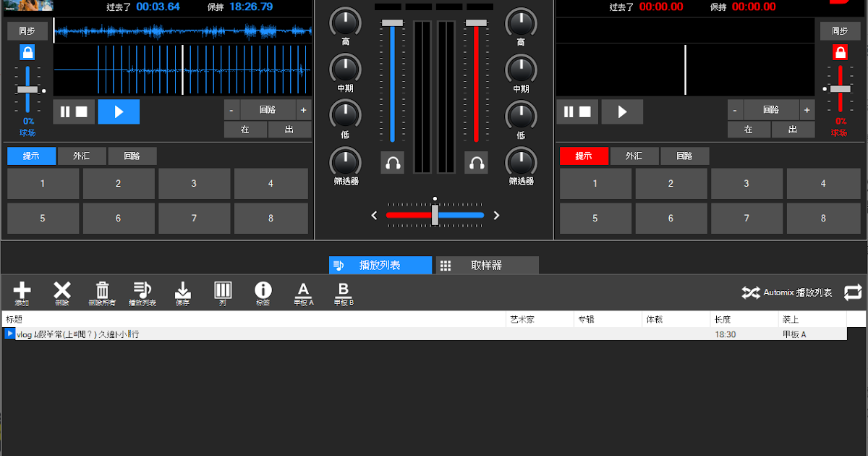Move the crossfader slider

[435, 215]
